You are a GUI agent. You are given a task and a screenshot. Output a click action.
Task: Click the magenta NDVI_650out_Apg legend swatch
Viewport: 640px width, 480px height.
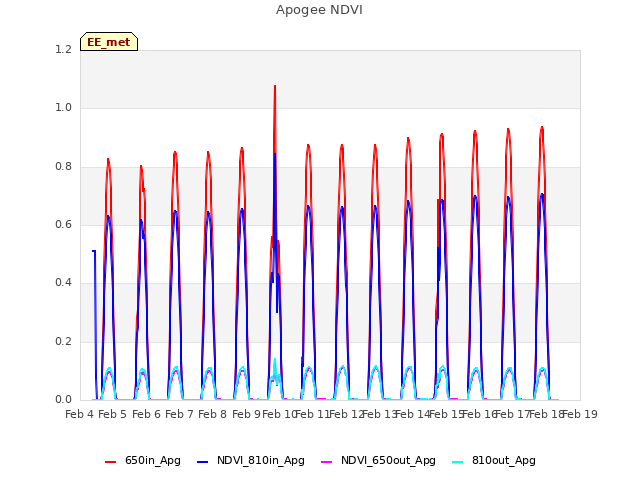pos(327,462)
